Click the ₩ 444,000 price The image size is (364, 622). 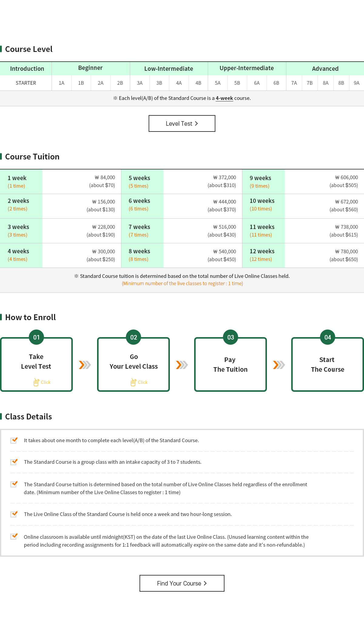point(224,202)
